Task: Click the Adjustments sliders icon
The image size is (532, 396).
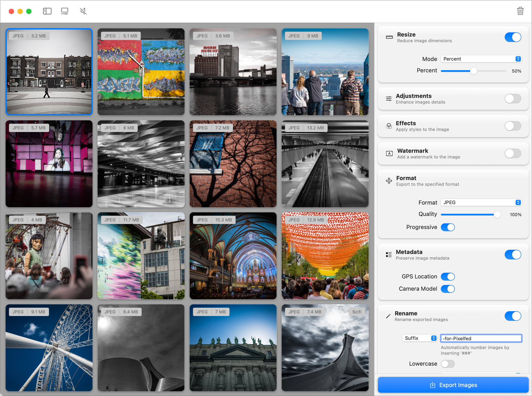Action: click(389, 98)
